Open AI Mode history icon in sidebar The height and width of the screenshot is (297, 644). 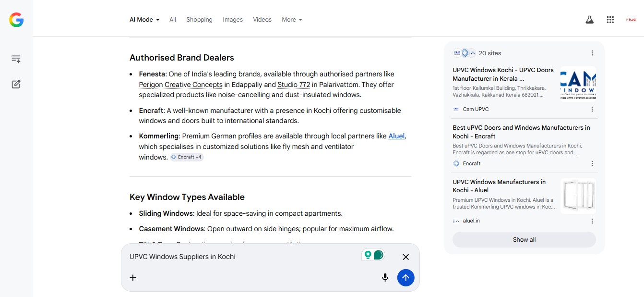tap(16, 59)
